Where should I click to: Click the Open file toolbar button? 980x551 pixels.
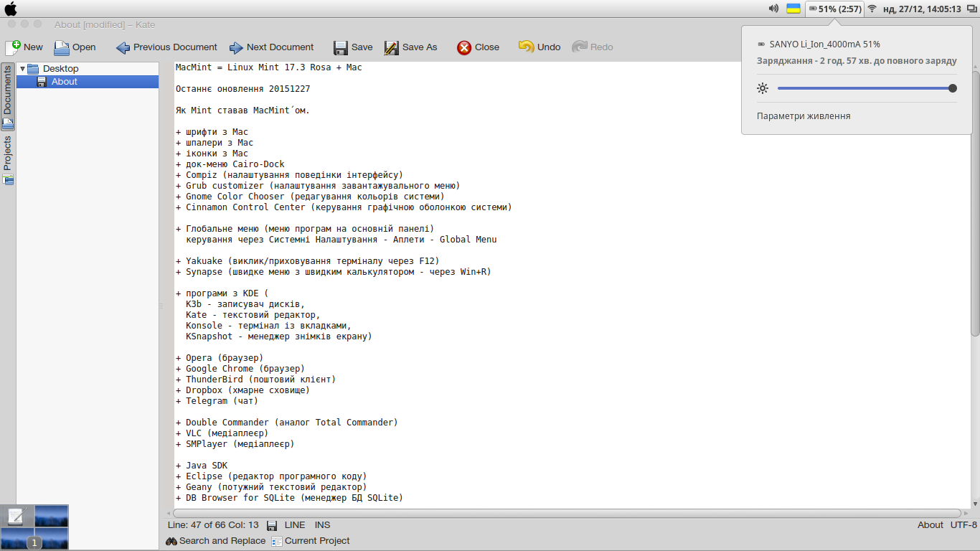[75, 47]
